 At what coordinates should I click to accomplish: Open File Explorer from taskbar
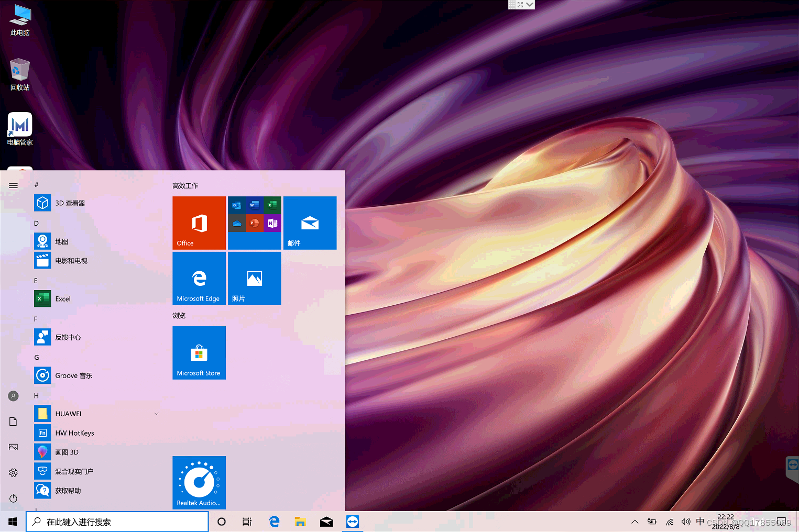point(300,522)
